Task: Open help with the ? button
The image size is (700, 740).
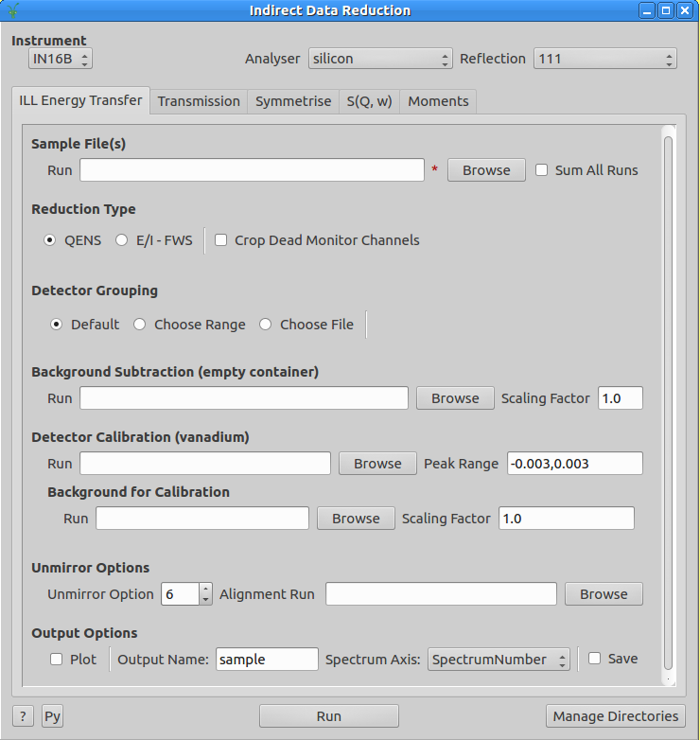Action: coord(22,716)
